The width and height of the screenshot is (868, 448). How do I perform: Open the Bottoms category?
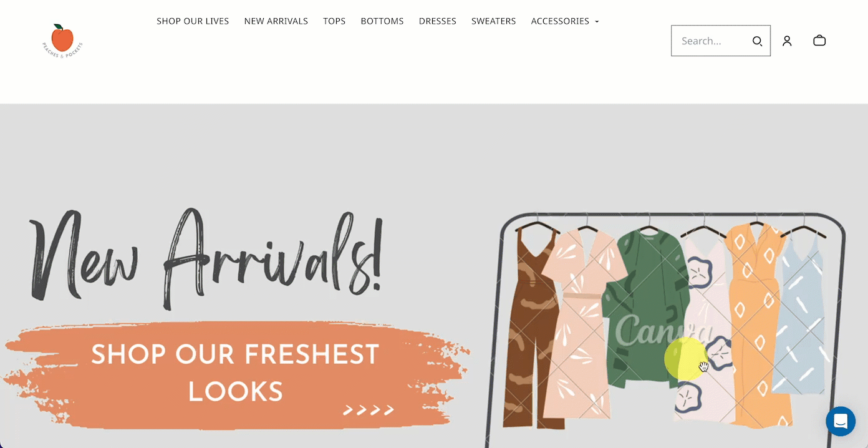[382, 21]
